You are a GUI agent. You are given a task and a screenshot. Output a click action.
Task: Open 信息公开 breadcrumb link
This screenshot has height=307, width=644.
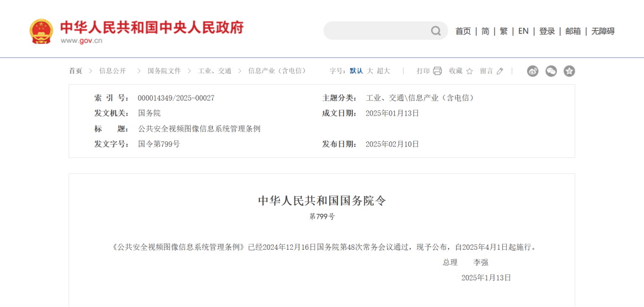tap(112, 71)
